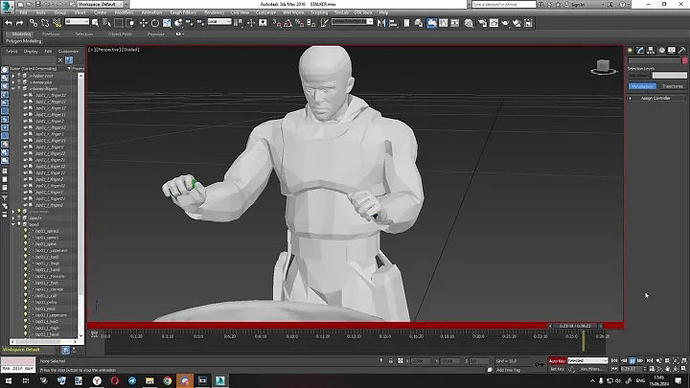Open mini curve editor on timeline
Viewport: 690px width, 388px height.
94,335
